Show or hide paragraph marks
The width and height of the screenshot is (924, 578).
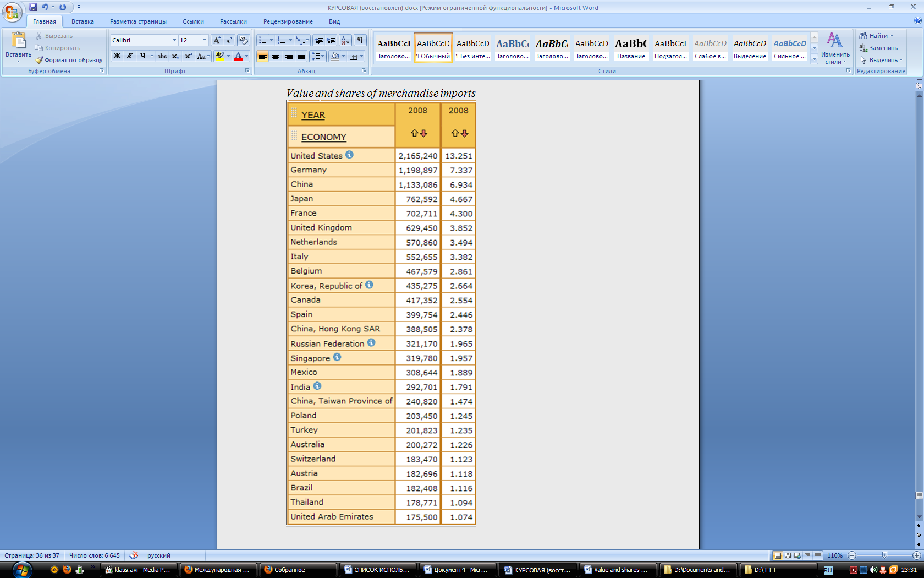tap(360, 40)
